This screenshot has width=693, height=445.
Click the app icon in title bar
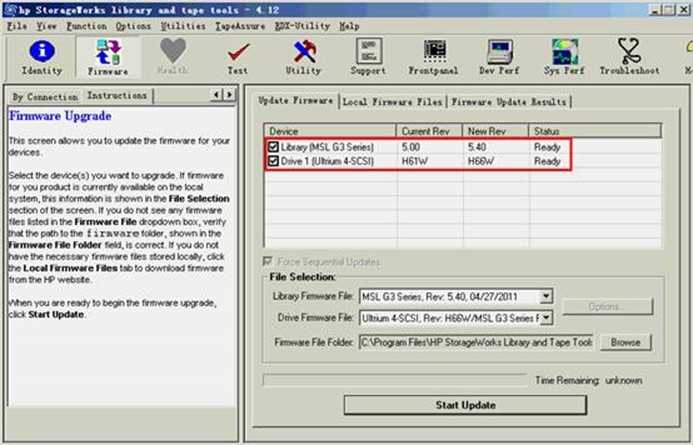[10, 9]
